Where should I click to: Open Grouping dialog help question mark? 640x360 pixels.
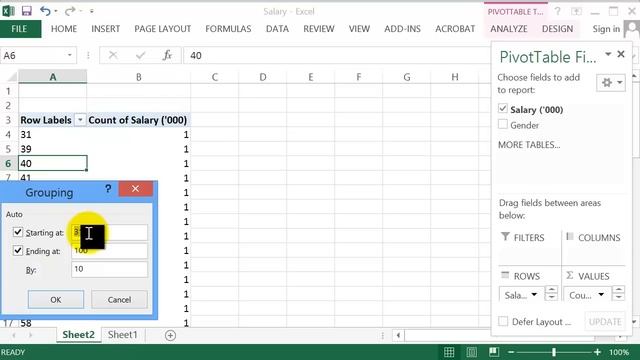[x=108, y=189]
